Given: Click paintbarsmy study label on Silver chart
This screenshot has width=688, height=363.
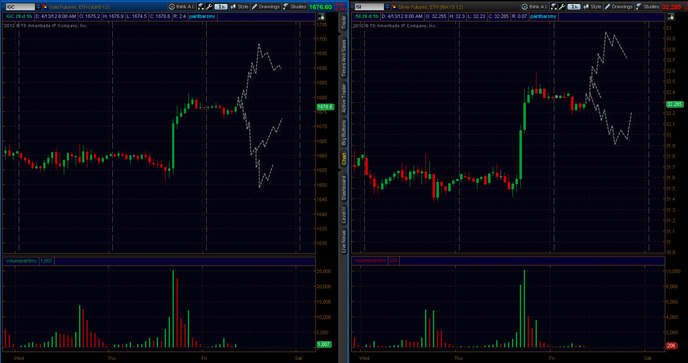Looking at the screenshot, I should 543,17.
